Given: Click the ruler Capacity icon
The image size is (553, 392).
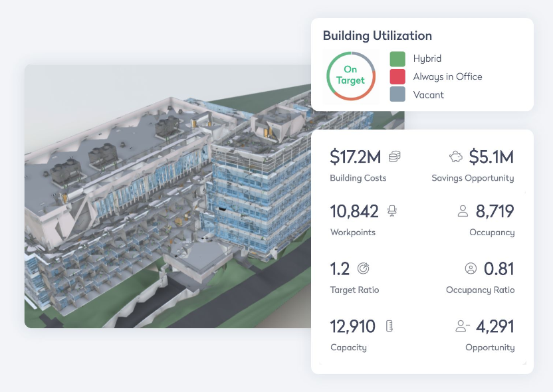Looking at the screenshot, I should (389, 326).
